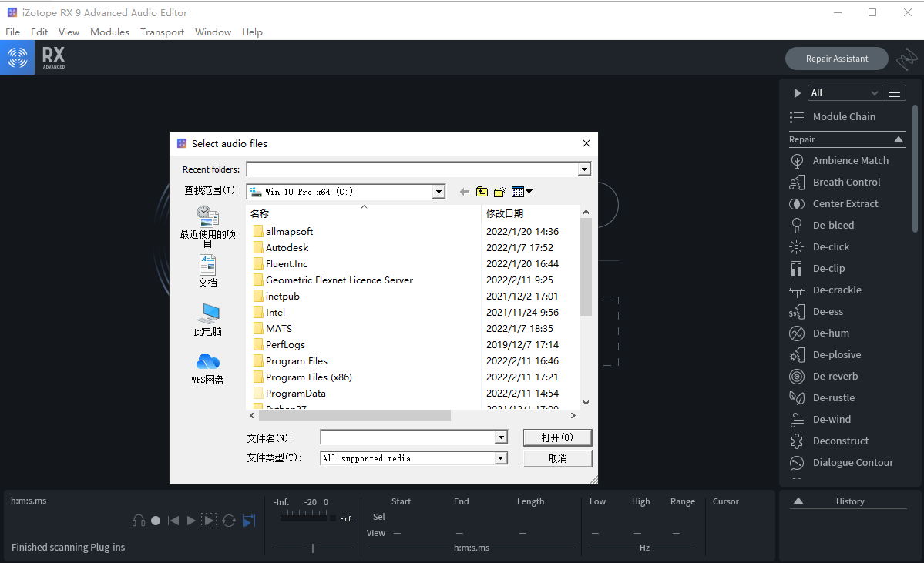The width and height of the screenshot is (924, 563).
Task: Go back to previous folder in dialog
Action: coord(465,192)
